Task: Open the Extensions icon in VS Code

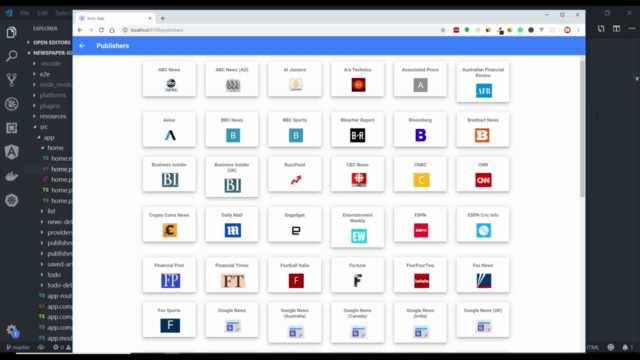Action: 11,128
